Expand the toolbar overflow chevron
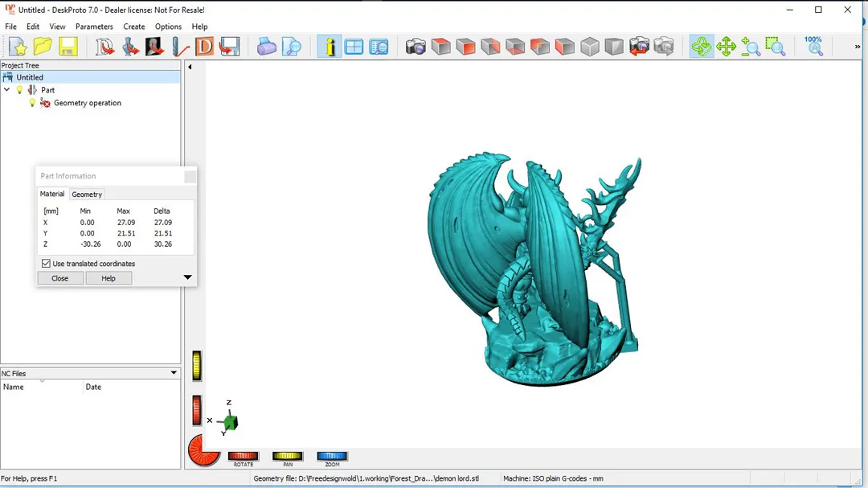868x488 pixels. coord(858,47)
